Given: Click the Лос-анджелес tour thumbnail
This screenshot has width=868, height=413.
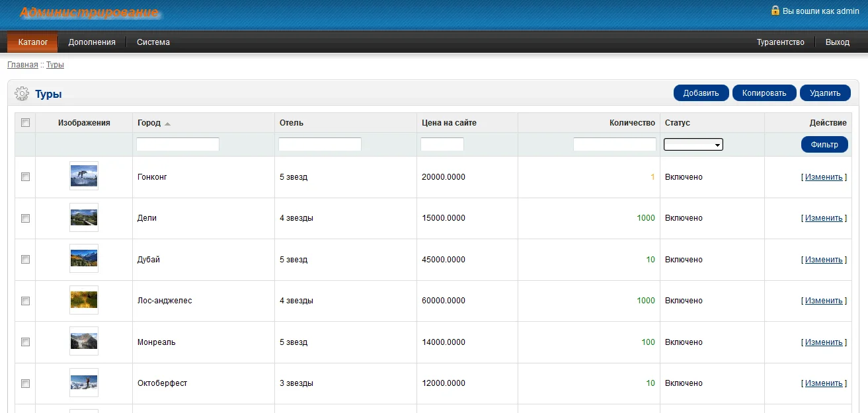Looking at the screenshot, I should coord(84,300).
